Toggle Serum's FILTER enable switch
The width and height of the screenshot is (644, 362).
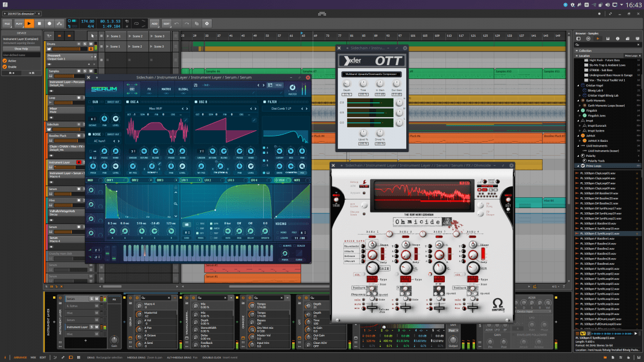pos(264,102)
